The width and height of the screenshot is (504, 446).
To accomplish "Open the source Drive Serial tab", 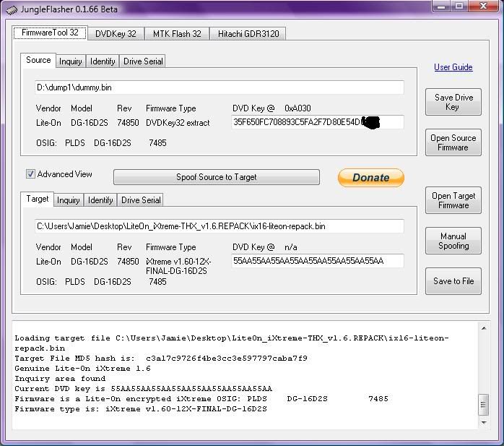I will (x=143, y=61).
